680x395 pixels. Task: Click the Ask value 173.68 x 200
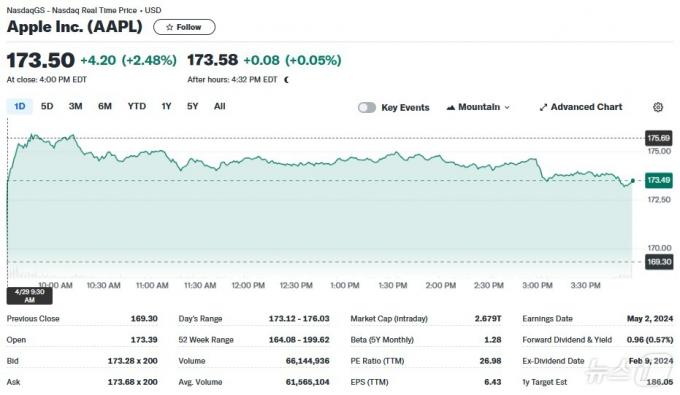pos(133,382)
